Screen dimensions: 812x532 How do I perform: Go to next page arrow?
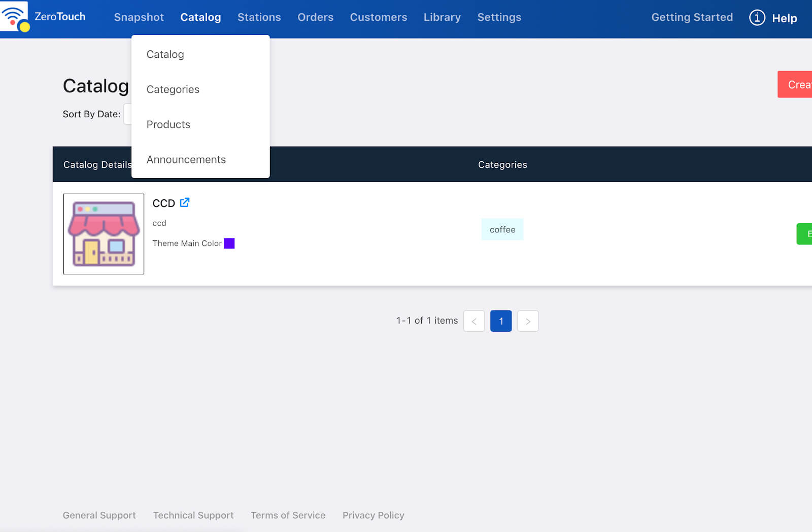click(x=528, y=321)
